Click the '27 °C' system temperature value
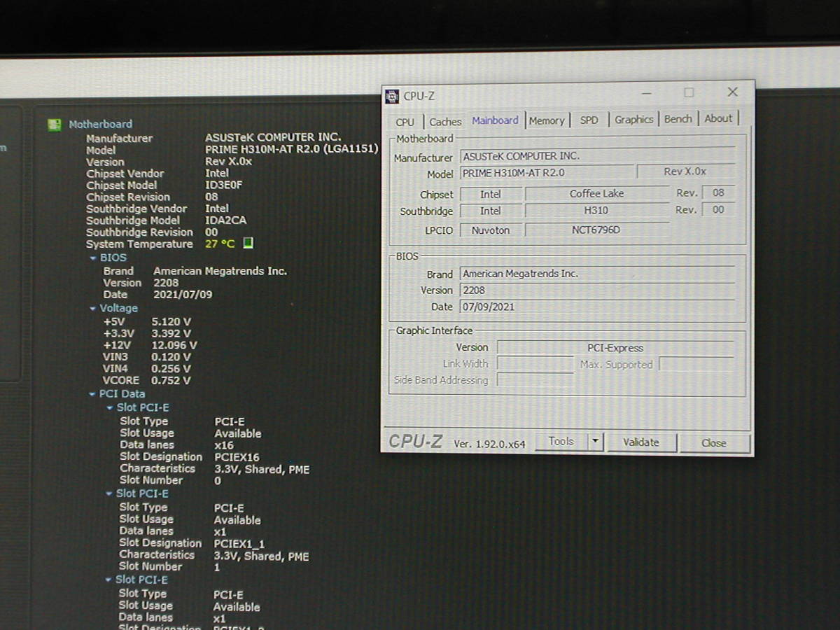 pyautogui.click(x=220, y=244)
